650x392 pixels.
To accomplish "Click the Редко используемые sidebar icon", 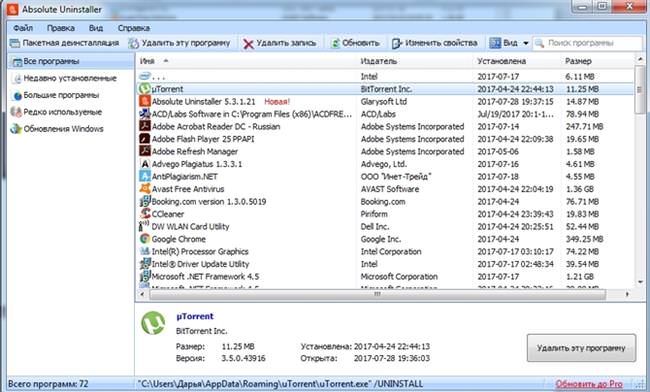I will pos(17,112).
